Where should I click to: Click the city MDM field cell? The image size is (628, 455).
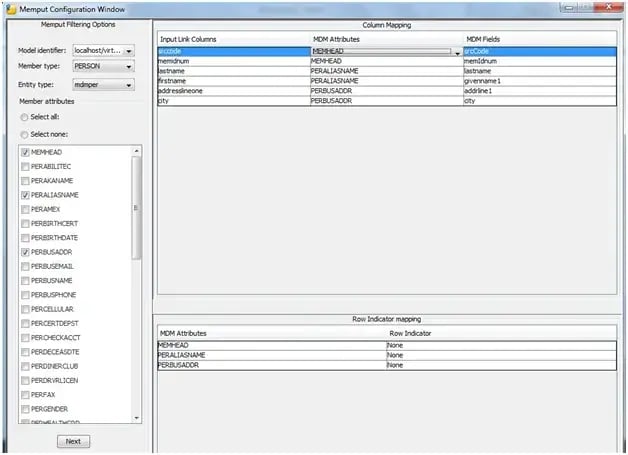point(540,101)
